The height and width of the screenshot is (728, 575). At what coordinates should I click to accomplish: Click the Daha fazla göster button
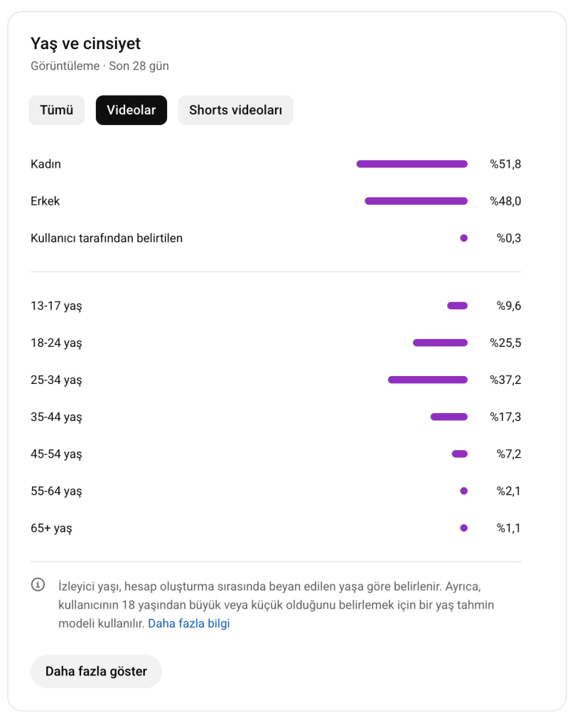point(96,671)
